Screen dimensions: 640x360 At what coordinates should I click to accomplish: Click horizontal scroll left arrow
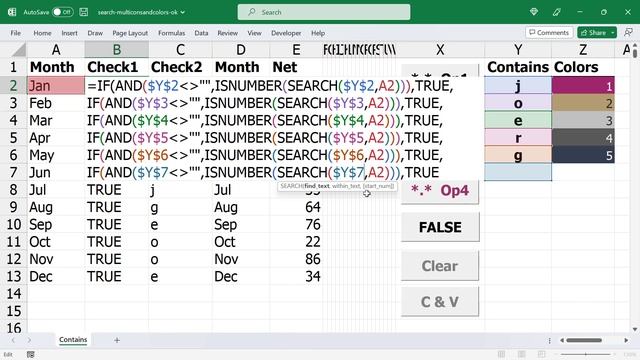pos(562,340)
